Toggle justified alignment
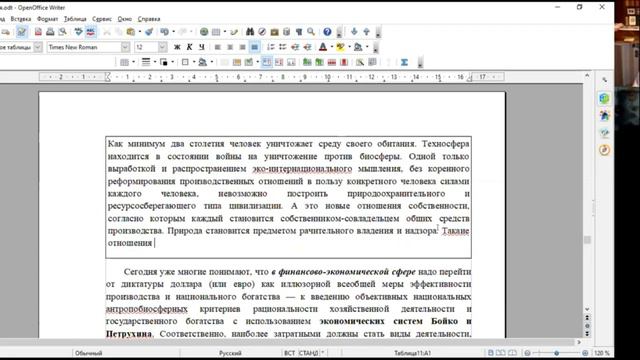The width and height of the screenshot is (640, 360). [x=254, y=47]
